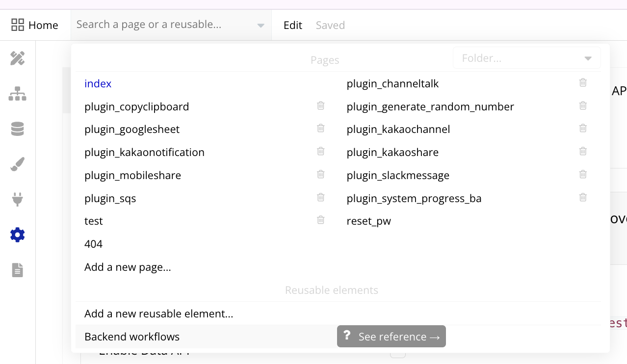The height and width of the screenshot is (364, 627).
Task: Open the Plugins tab plug icon
Action: (x=18, y=200)
